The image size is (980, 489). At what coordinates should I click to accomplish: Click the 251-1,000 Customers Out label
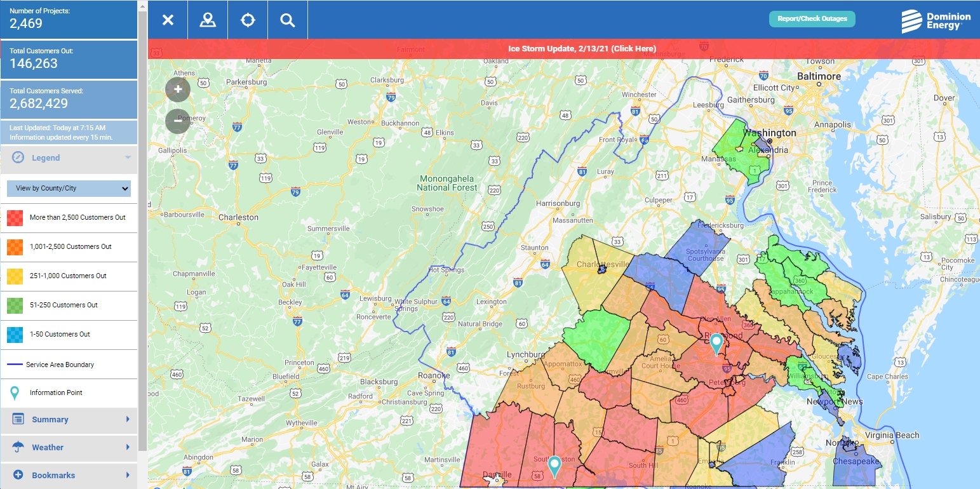pos(68,276)
